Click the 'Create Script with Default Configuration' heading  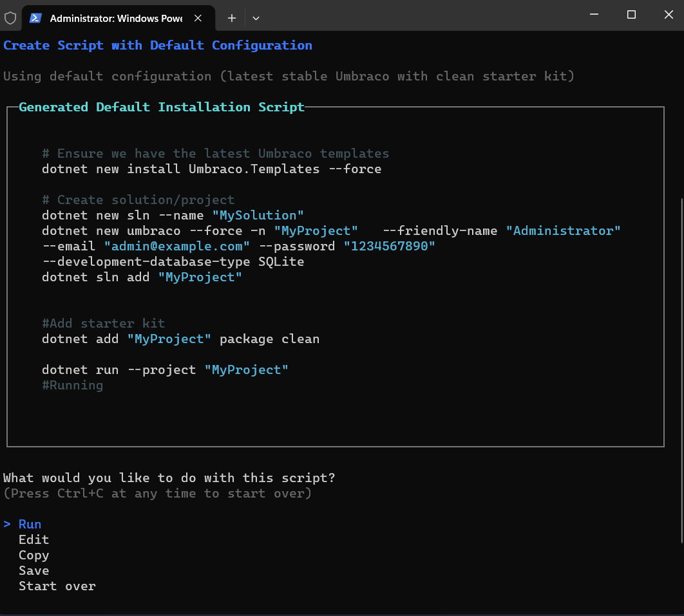pyautogui.click(x=157, y=45)
